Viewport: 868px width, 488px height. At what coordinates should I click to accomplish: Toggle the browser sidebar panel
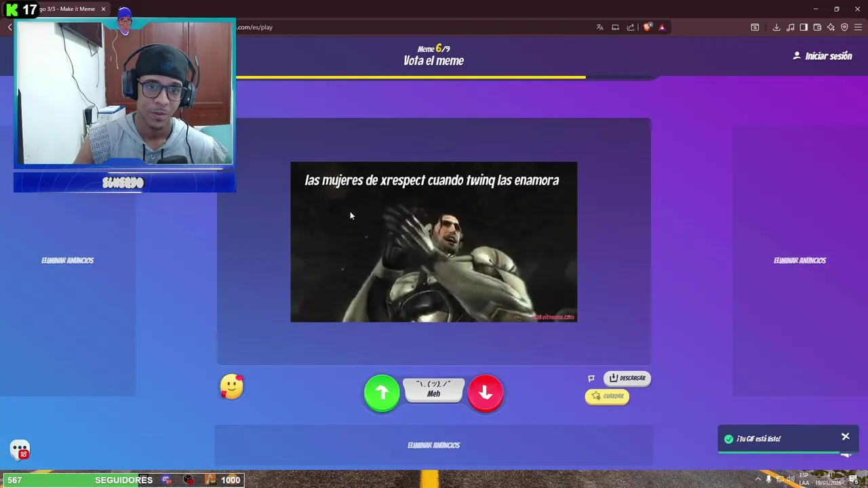tap(804, 27)
